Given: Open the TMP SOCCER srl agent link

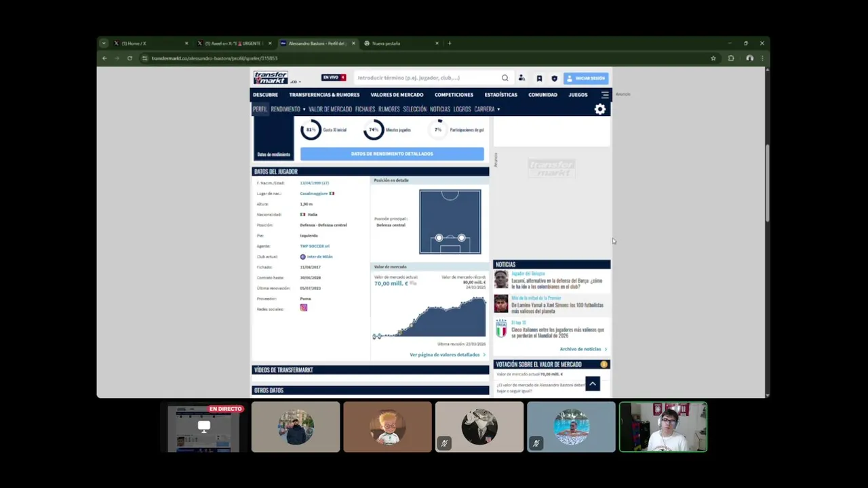Looking at the screenshot, I should [315, 246].
